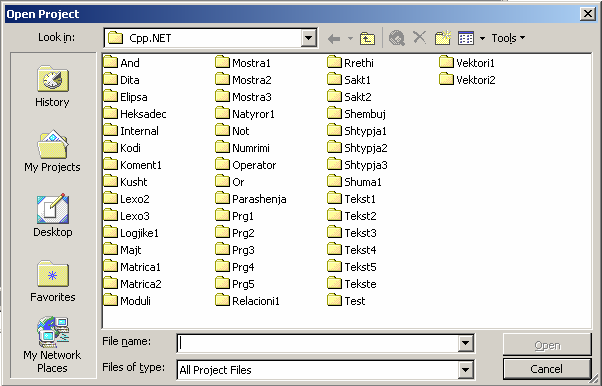Click the Up One Level icon

point(367,38)
